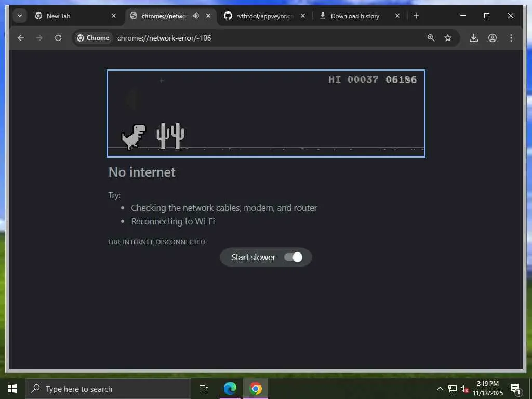This screenshot has width=532, height=399.
Task: Click 'Reconnecting to Wi-Fi' suggestion
Action: [173, 221]
